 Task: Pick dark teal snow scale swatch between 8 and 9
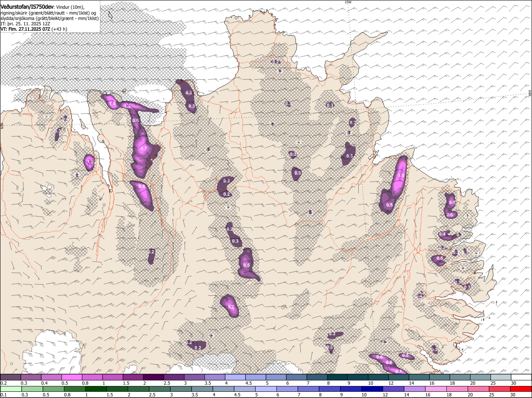pos(337,377)
